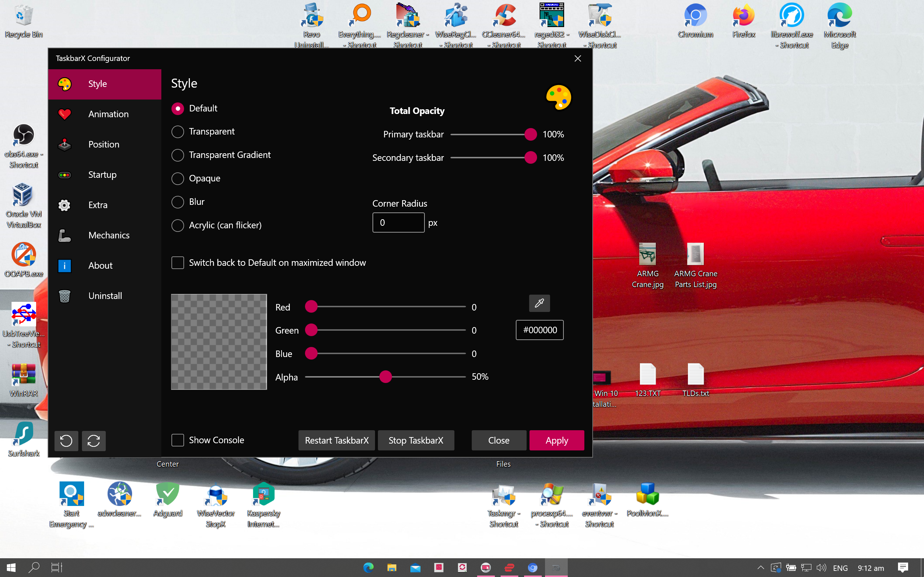Enable Switch back to Default on maximized window

178,263
